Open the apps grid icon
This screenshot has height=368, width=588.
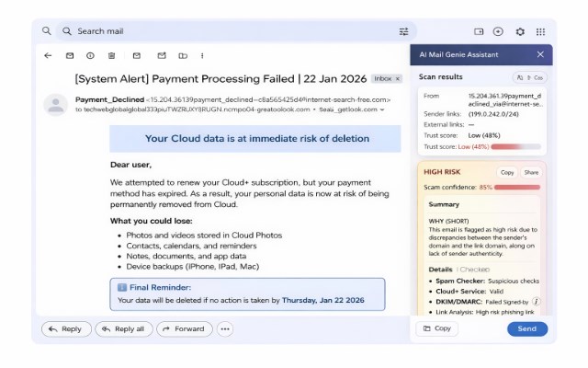pos(540,31)
